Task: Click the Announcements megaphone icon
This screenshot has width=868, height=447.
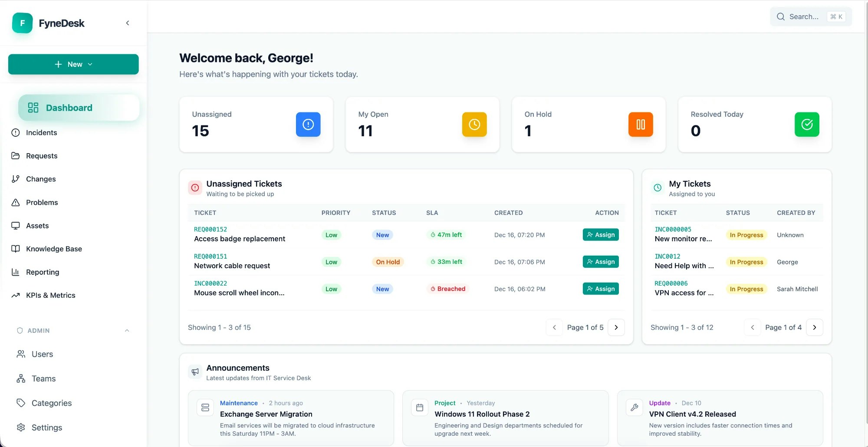Action: tap(195, 372)
